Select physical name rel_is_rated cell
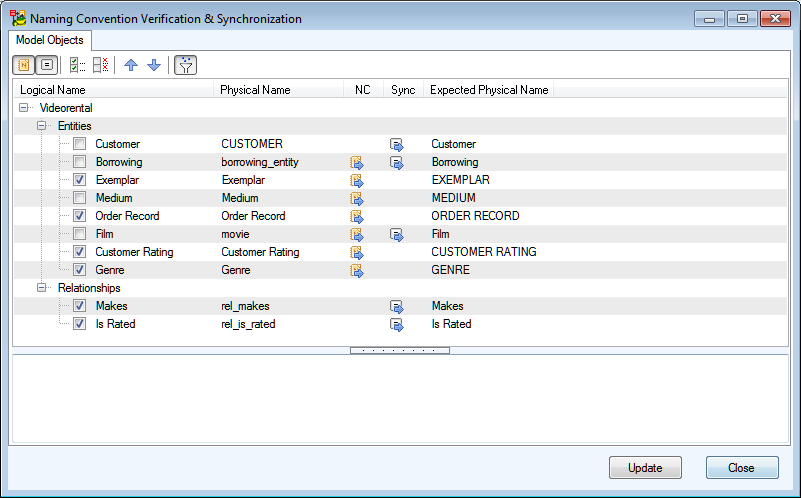 click(248, 324)
